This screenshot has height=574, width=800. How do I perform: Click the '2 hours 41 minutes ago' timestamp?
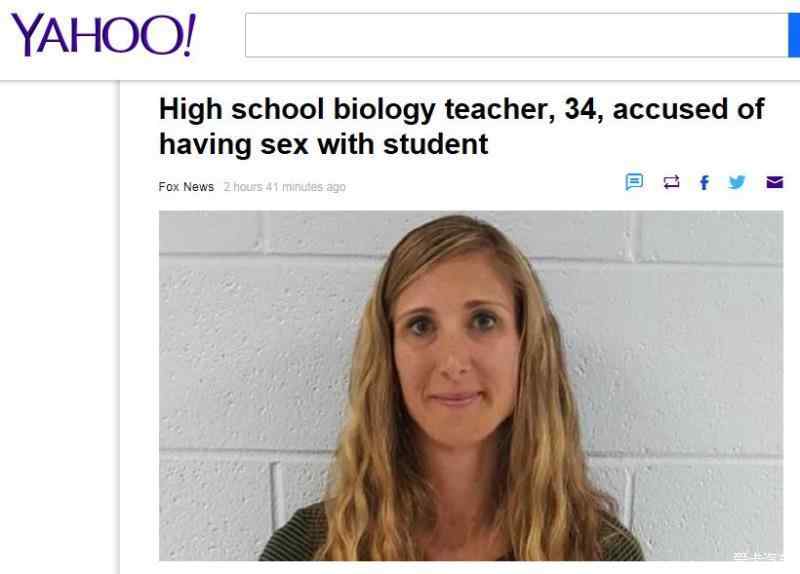tap(285, 187)
